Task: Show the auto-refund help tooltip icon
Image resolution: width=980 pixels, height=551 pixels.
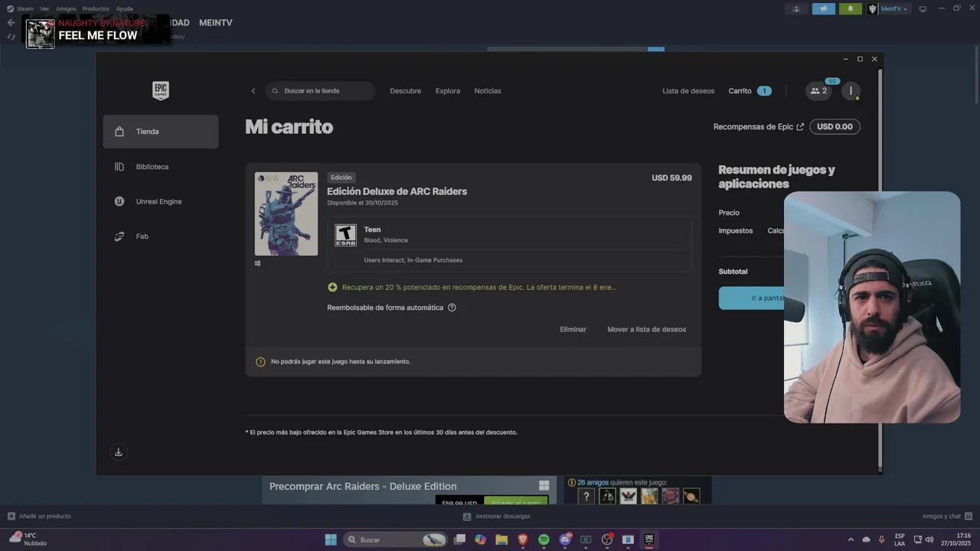Action: [452, 308]
